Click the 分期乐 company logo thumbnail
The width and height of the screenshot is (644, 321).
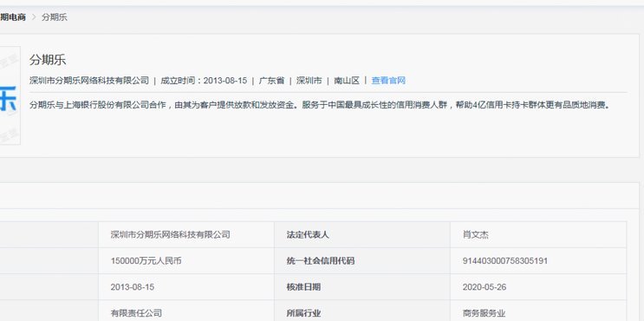pos(10,95)
